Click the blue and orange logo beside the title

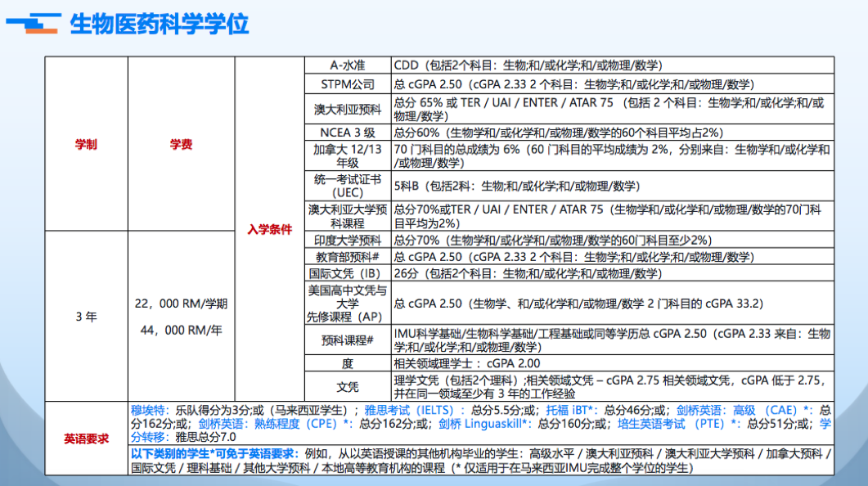tap(33, 25)
